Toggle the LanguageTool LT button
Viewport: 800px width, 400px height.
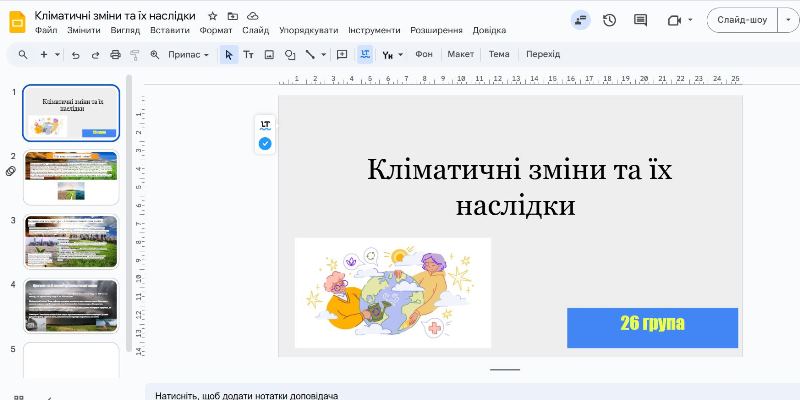265,125
